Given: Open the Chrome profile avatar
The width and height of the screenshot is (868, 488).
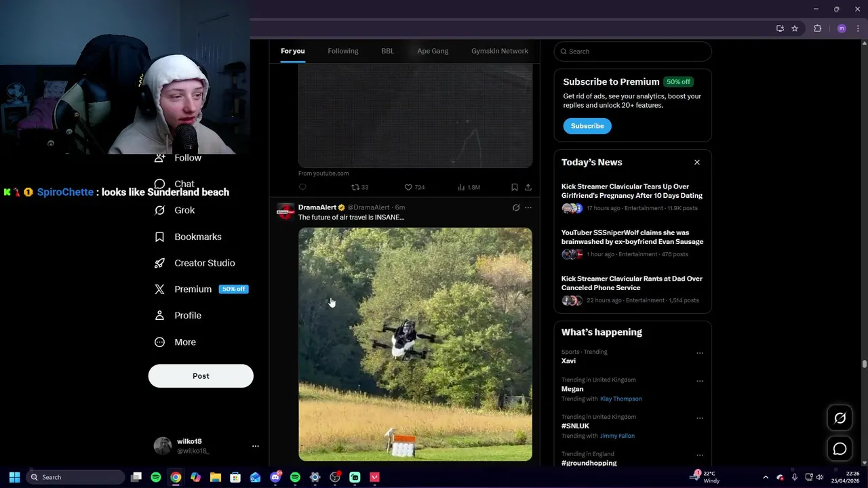Looking at the screenshot, I should point(842,28).
